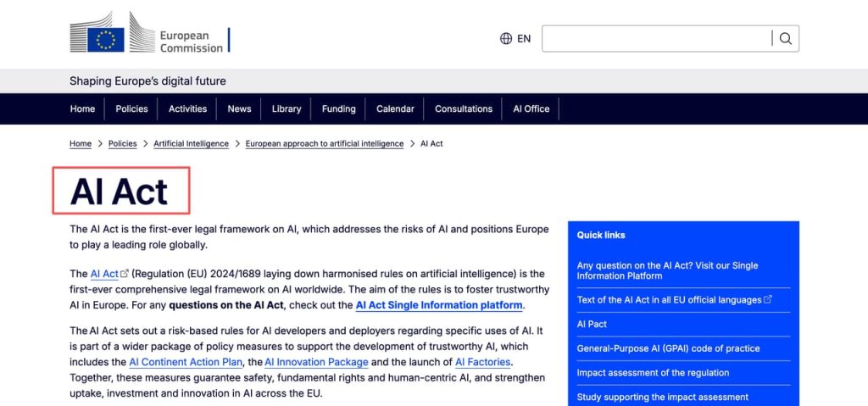Click the AI Act page heading

[x=119, y=192]
